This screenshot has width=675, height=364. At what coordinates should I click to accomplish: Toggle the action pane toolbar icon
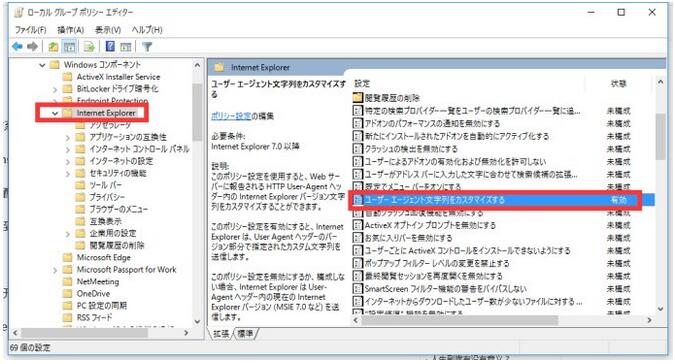point(125,46)
